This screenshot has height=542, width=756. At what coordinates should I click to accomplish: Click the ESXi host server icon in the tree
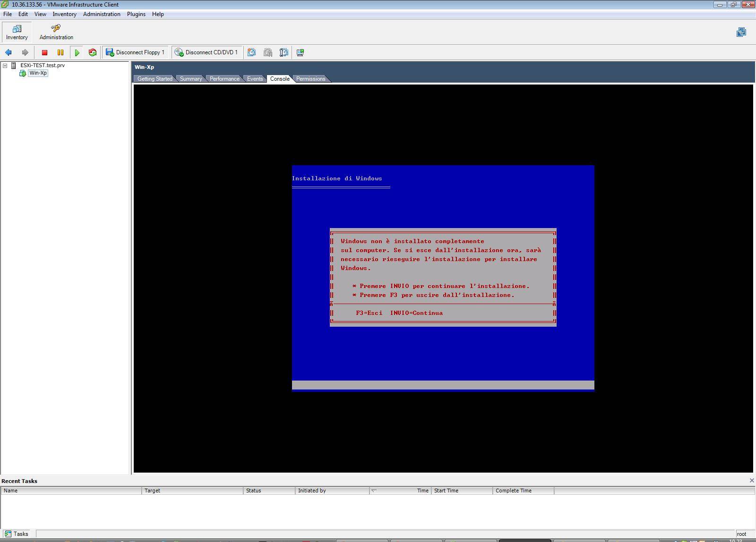14,66
